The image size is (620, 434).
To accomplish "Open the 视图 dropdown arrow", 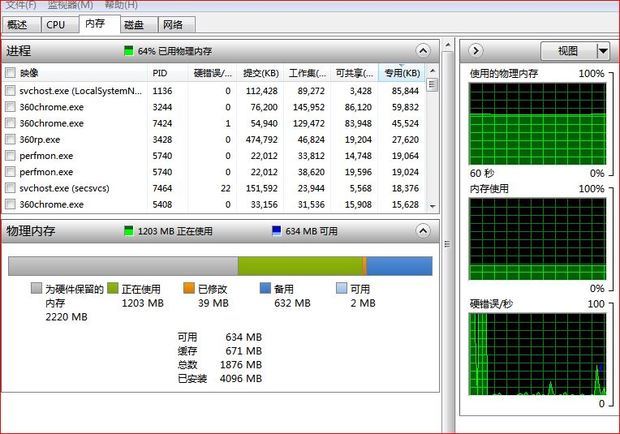I will (x=603, y=51).
